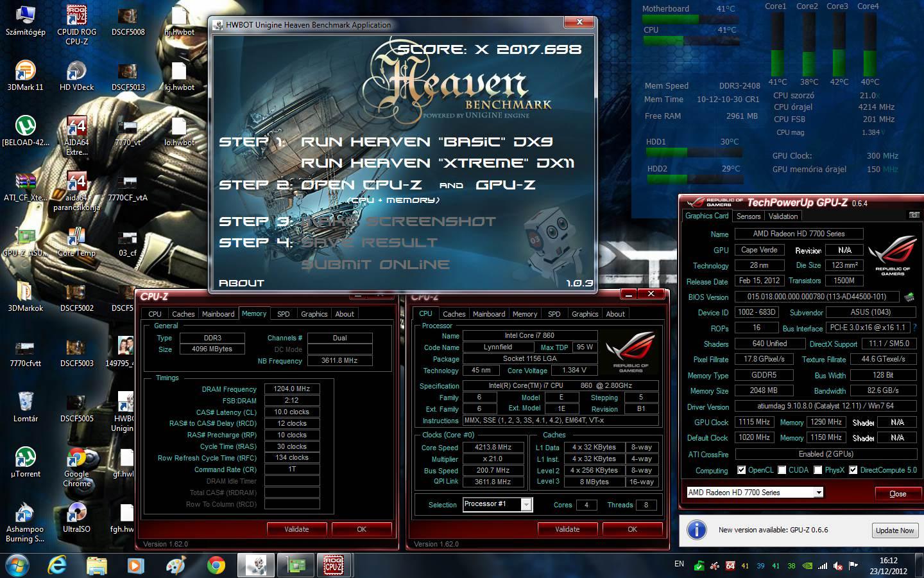Click Validate in the left CPU-Z window
The height and width of the screenshot is (578, 924).
(x=296, y=529)
